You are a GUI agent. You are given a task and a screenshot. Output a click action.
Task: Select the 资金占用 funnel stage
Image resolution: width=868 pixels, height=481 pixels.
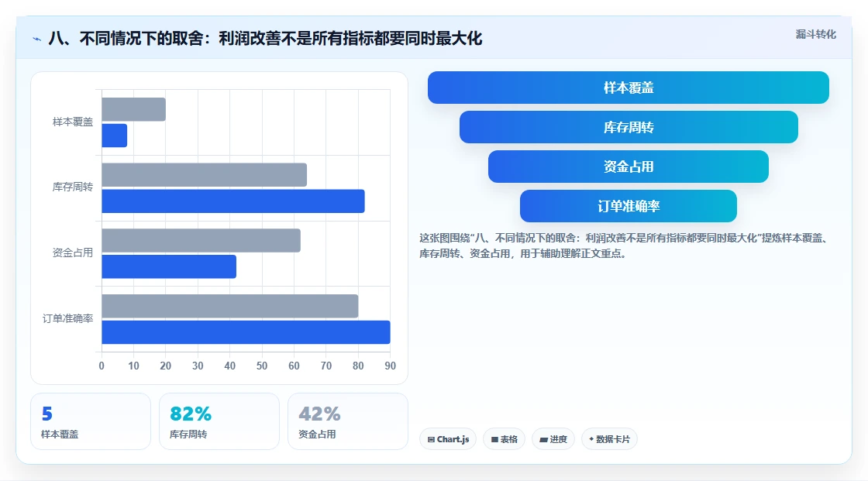coord(629,167)
